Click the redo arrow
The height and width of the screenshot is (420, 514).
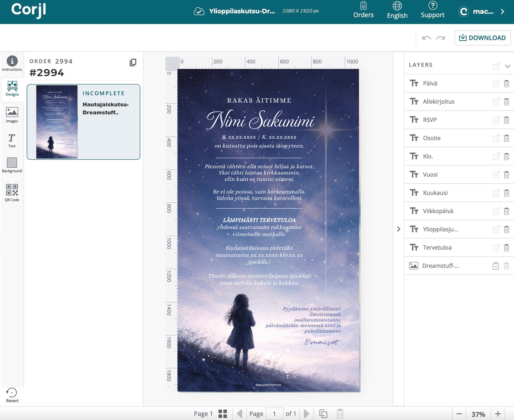(x=441, y=38)
